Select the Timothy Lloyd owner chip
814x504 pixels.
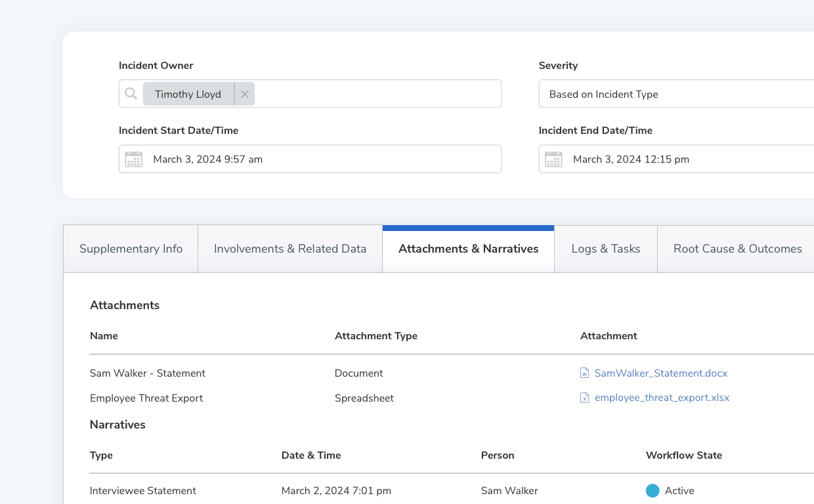pos(188,94)
